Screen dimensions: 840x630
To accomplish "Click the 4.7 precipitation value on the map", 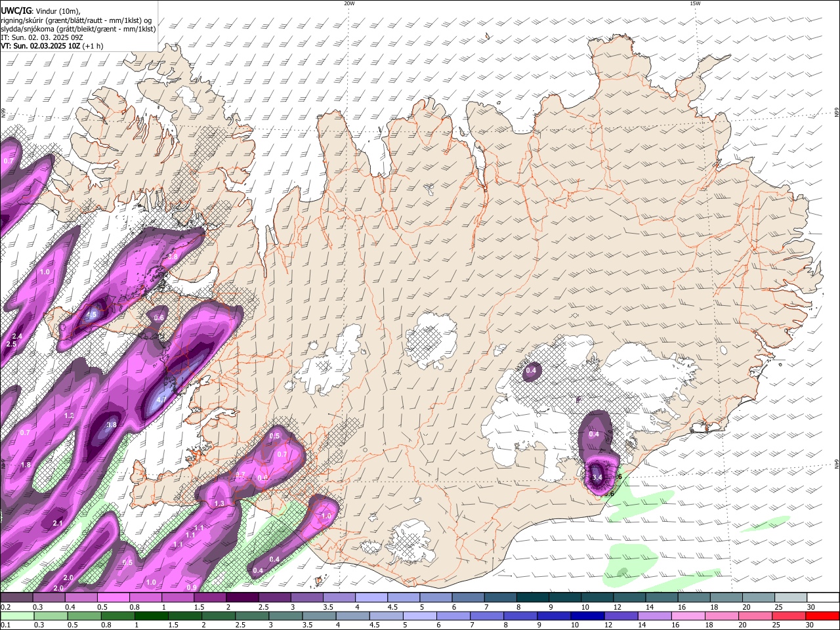I will 162,399.
